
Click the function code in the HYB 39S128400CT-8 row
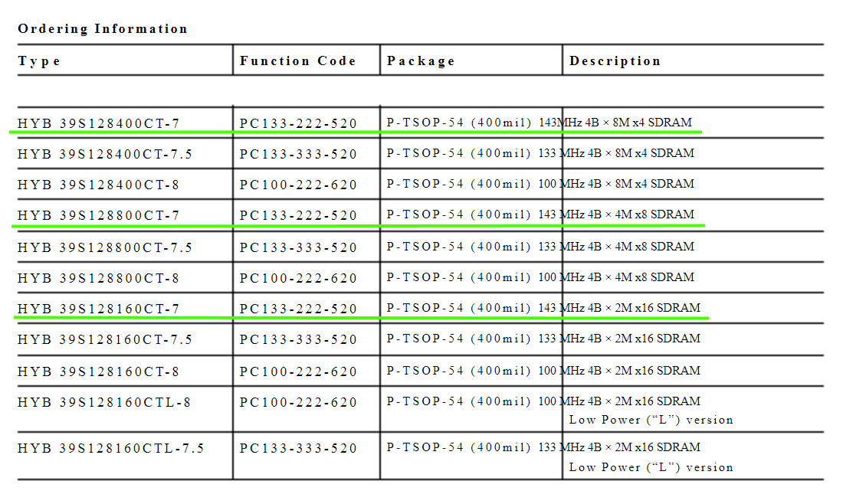click(298, 185)
